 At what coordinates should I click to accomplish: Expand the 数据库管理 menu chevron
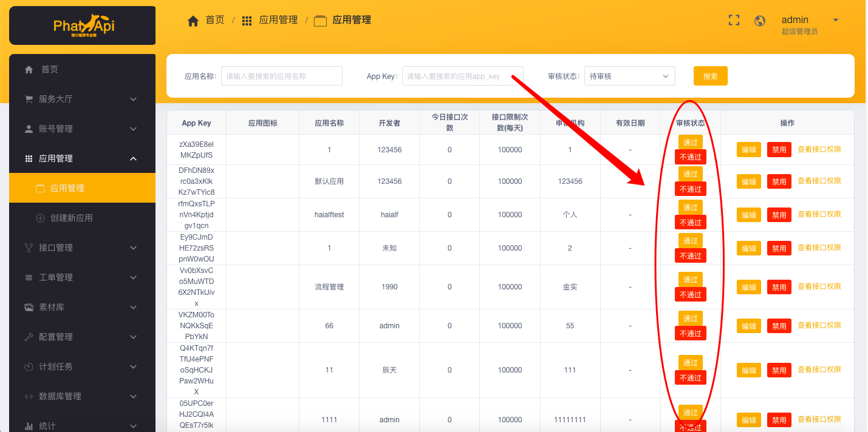pos(134,396)
